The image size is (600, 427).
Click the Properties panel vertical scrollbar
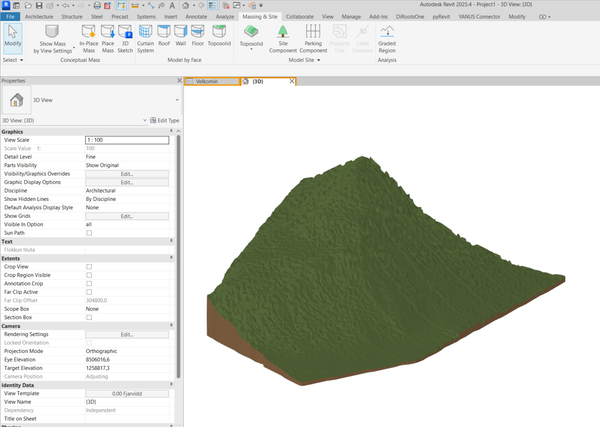click(178, 256)
